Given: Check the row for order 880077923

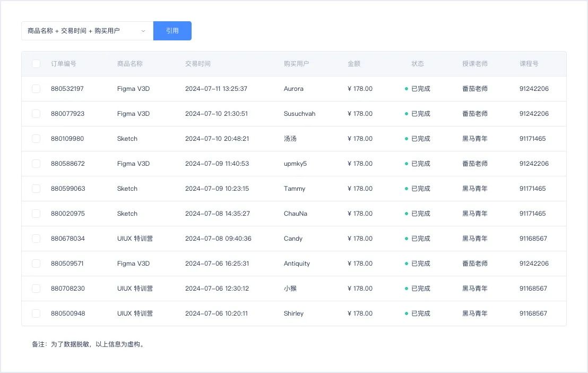Looking at the screenshot, I should [36, 114].
